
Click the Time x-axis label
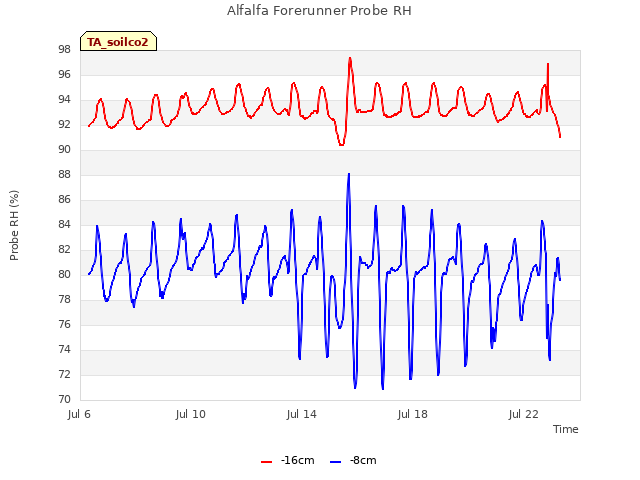click(566, 429)
